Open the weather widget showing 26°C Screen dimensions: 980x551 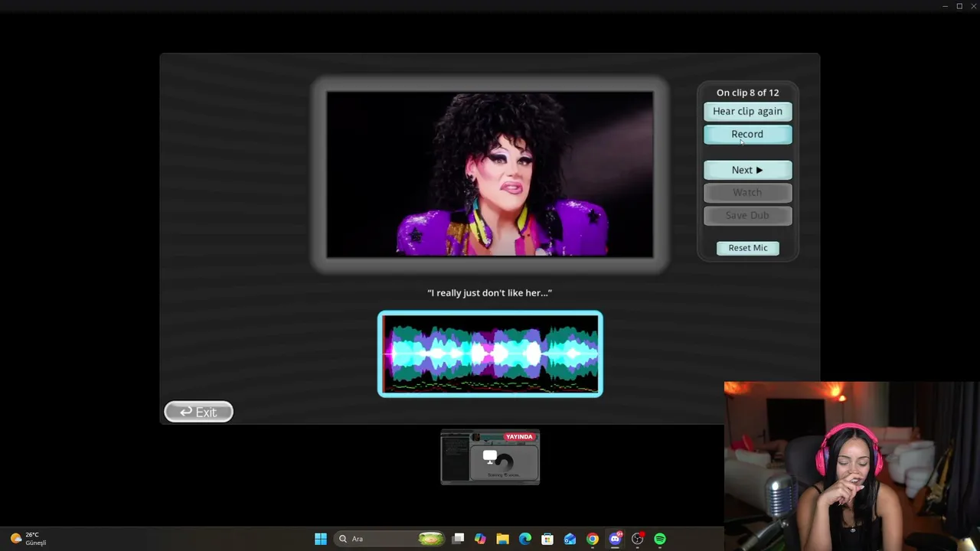(28, 539)
